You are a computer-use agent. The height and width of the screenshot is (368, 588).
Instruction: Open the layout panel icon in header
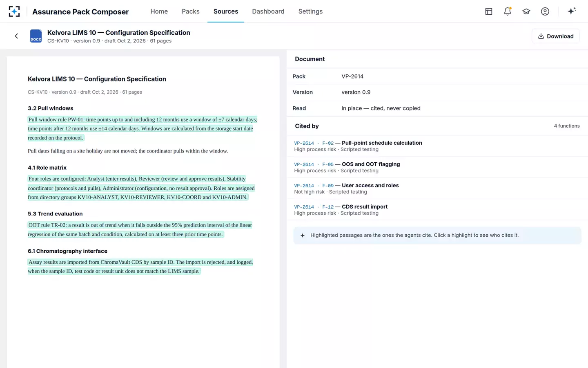coord(489,11)
